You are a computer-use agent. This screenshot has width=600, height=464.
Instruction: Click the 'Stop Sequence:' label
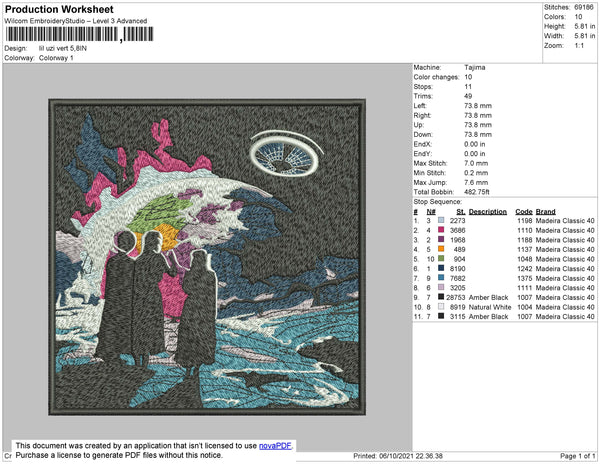438,202
